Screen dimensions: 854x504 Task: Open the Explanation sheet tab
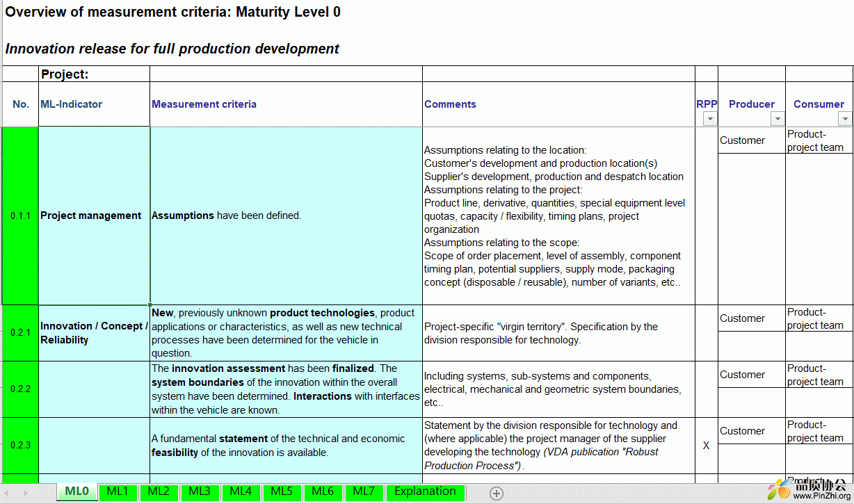point(425,491)
